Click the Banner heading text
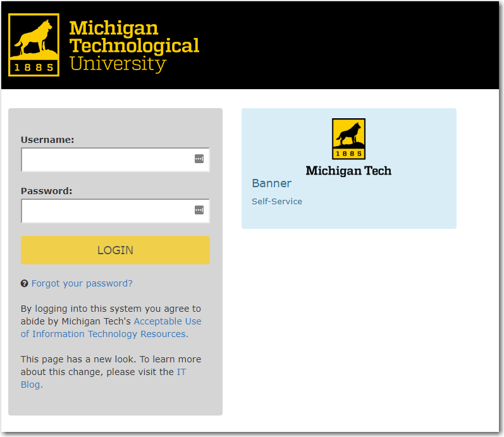 [272, 183]
